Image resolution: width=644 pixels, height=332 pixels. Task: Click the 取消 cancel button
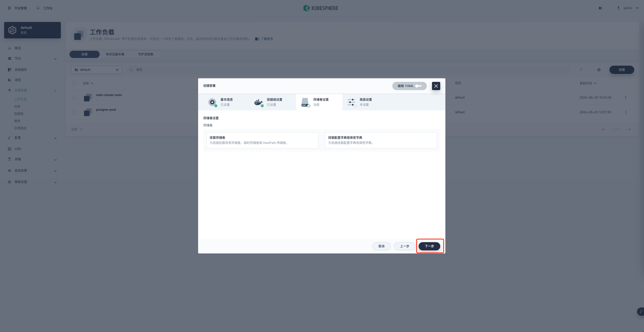[x=381, y=247]
